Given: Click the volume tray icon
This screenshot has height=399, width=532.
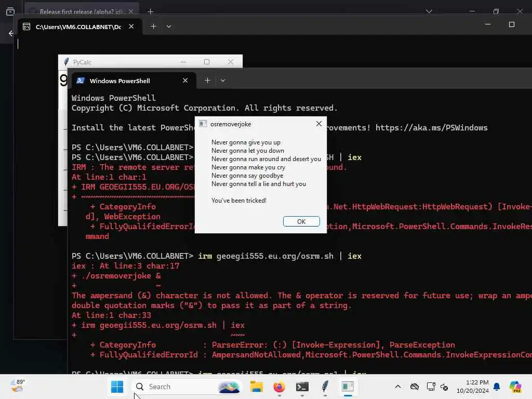Looking at the screenshot, I should [444, 387].
